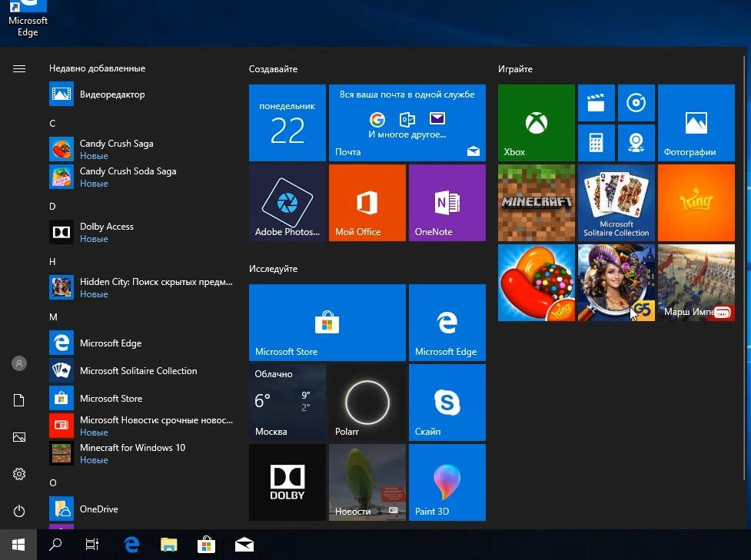Click the letter H group header
The width and height of the screenshot is (751, 560).
click(x=52, y=262)
